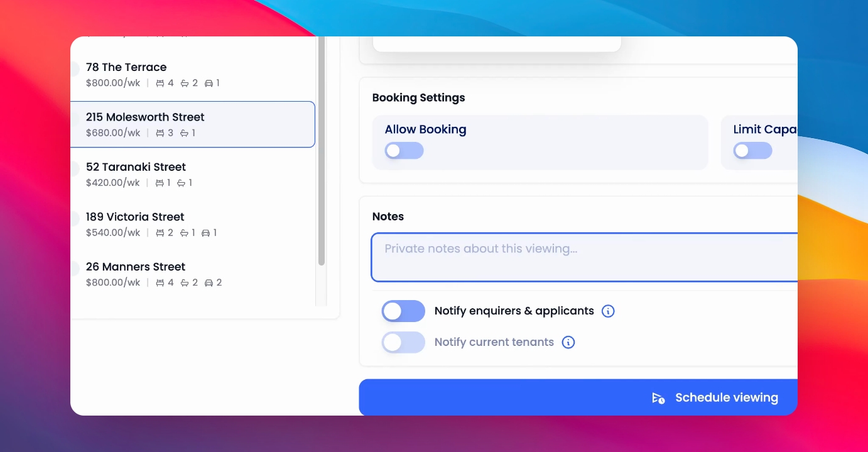The height and width of the screenshot is (452, 868).
Task: Click bathroom icon for 52 Taranaki Street
Action: (182, 183)
